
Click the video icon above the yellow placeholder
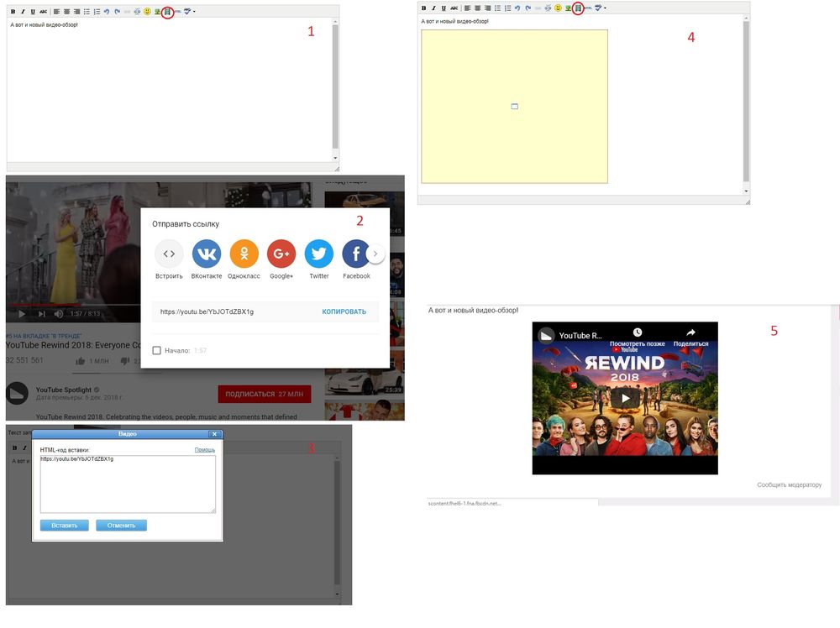click(578, 8)
